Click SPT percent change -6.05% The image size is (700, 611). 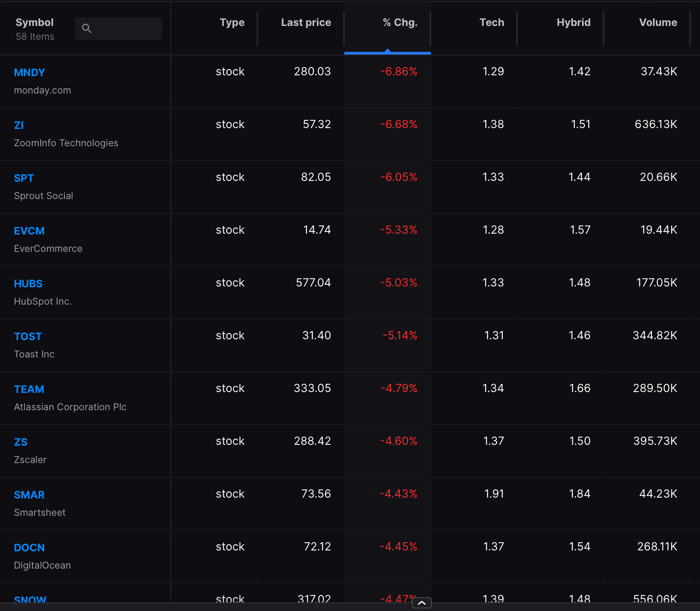click(x=399, y=177)
